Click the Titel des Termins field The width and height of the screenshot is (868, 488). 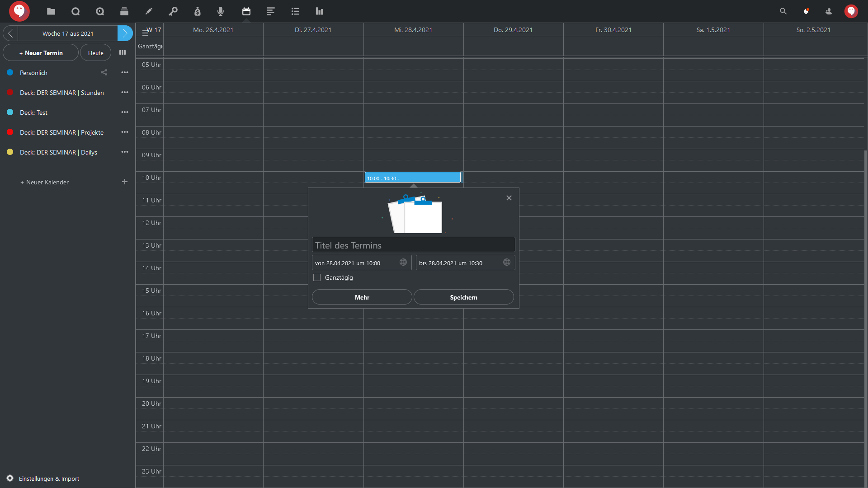tap(413, 245)
